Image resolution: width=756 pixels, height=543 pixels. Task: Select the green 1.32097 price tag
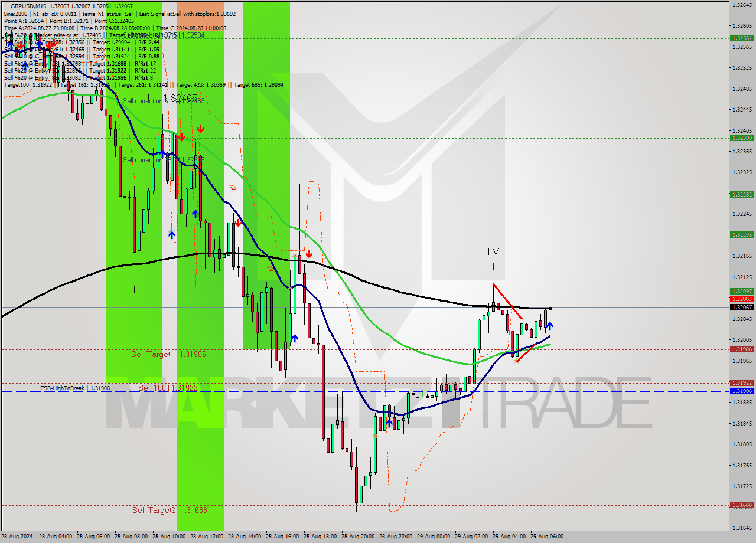click(x=742, y=291)
